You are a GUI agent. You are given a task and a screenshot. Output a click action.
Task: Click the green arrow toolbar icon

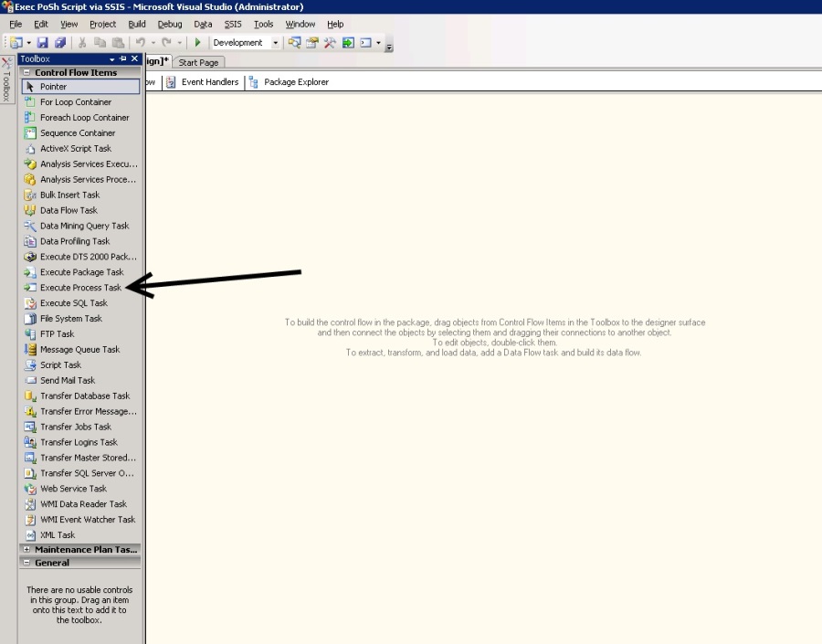tap(348, 43)
